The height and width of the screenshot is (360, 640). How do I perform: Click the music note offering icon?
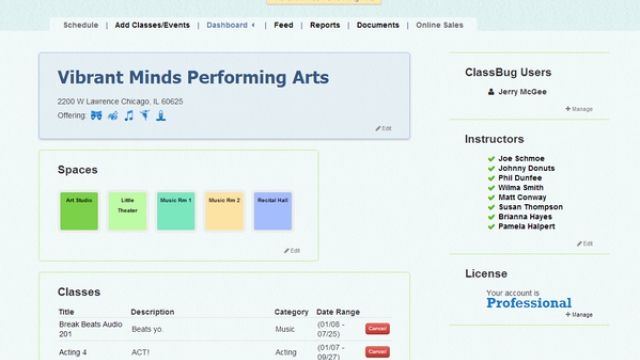[x=129, y=116]
